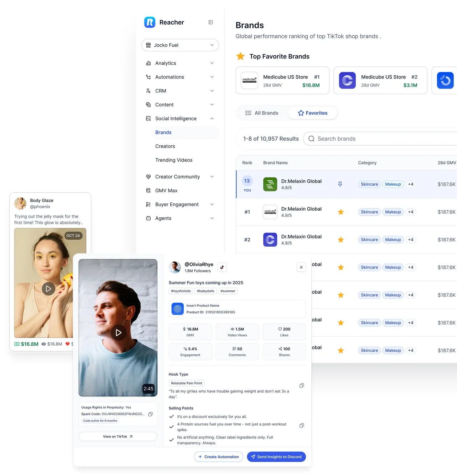The width and height of the screenshot is (457, 476).
Task: Click the medicube logo in the #1 row
Action: click(x=270, y=212)
